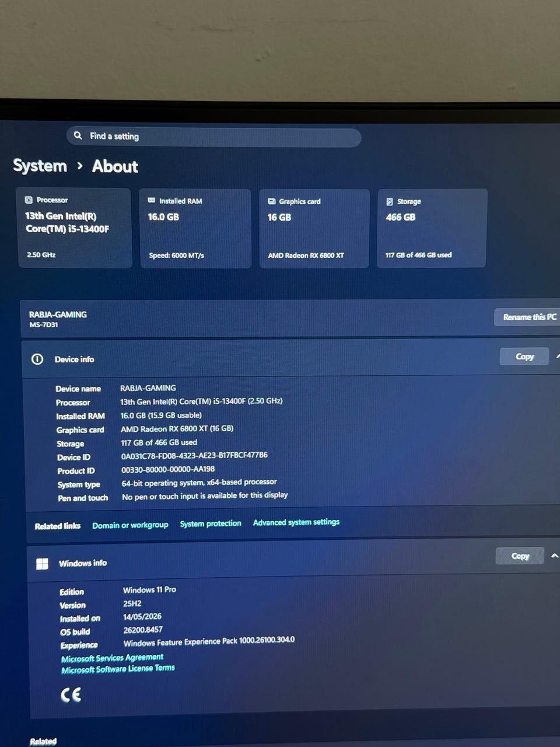Click the Windows Feature Experience Pack text

[x=209, y=641]
